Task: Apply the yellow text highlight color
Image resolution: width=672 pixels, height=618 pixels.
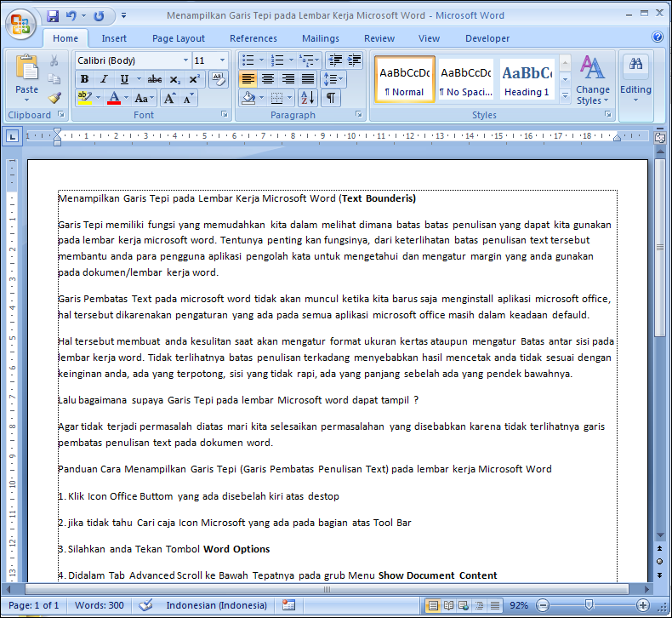Action: pos(85,98)
